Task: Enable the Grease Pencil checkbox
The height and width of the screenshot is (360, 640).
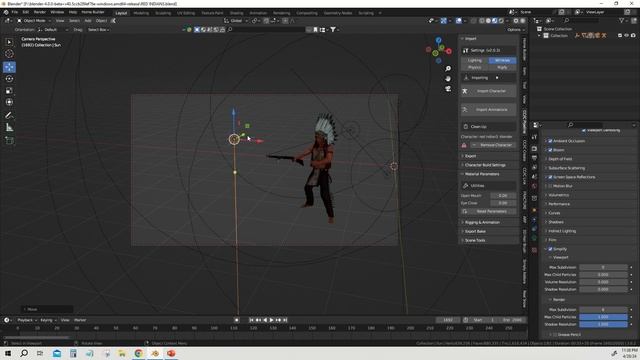Action: 554,335
